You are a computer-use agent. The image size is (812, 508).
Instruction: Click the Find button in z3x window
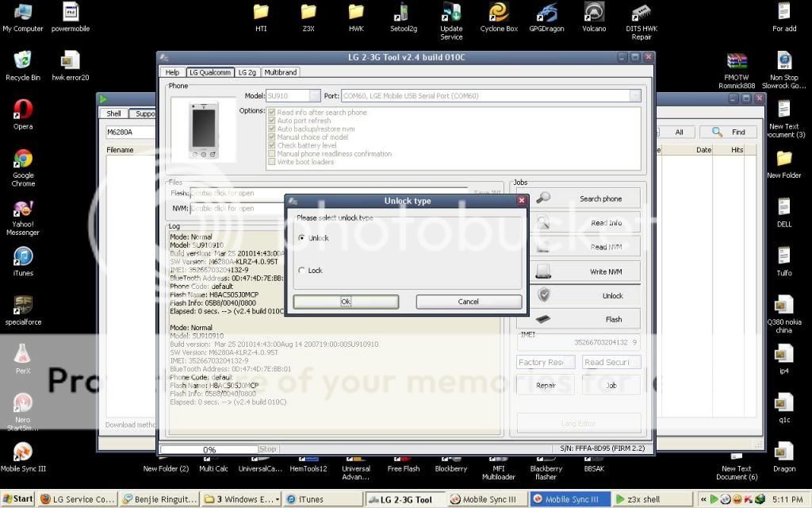pos(730,133)
